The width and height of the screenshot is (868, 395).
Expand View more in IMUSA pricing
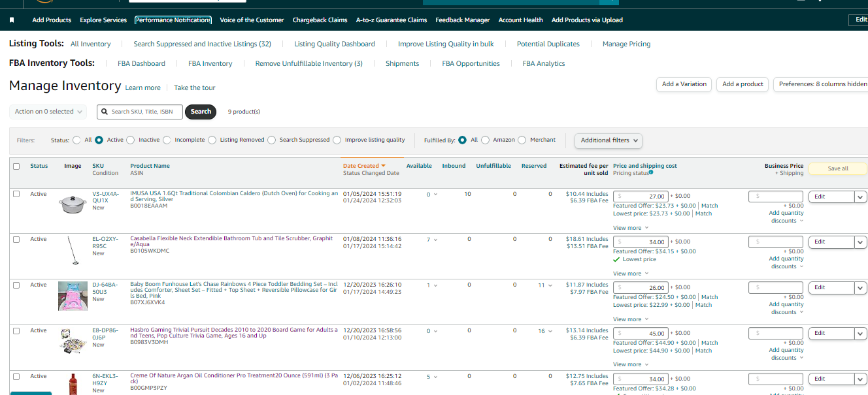631,228
